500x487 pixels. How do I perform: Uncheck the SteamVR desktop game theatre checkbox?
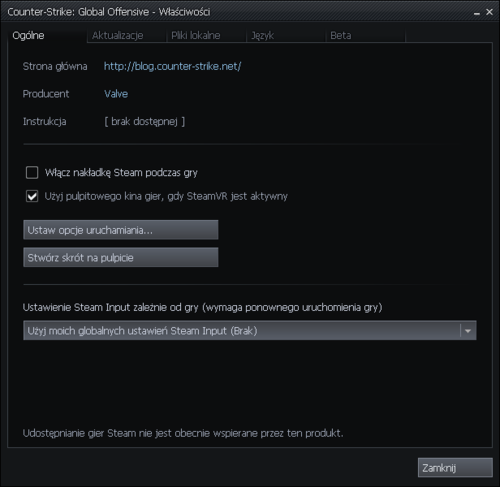32,196
